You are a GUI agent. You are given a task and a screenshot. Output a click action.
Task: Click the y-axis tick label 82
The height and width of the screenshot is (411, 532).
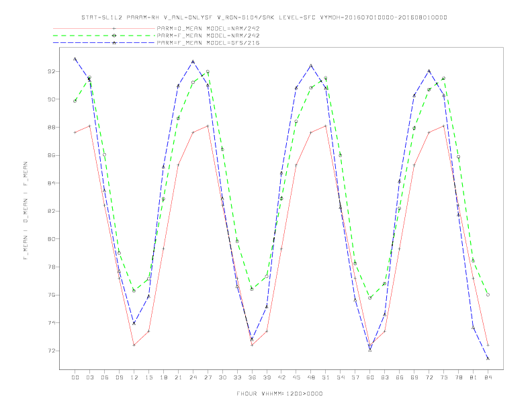tap(51, 211)
